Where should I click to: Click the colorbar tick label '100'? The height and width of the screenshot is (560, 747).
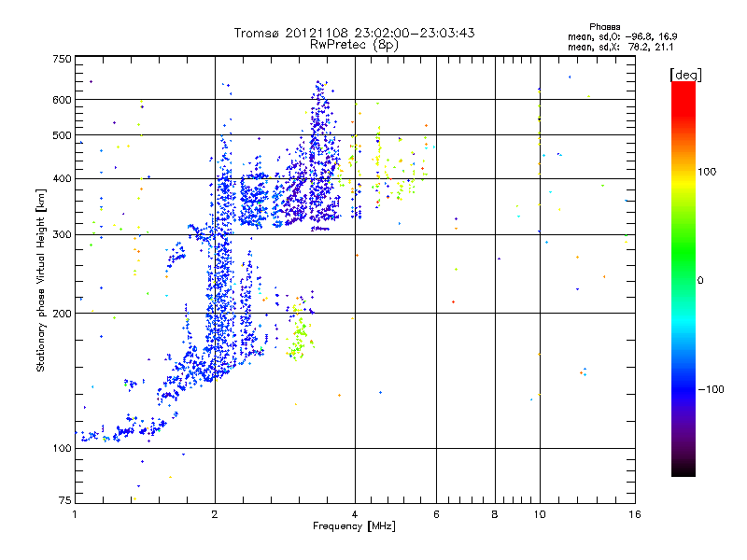tap(707, 172)
